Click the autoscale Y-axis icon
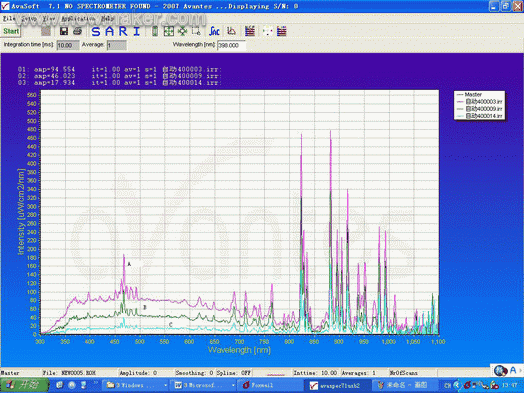Image resolution: width=524 pixels, height=393 pixels. coord(155,31)
